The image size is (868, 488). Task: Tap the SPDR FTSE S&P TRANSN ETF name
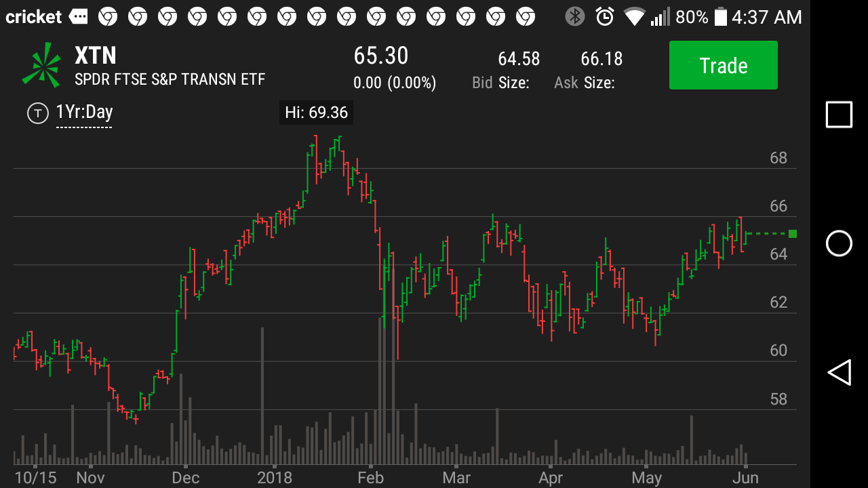(170, 79)
